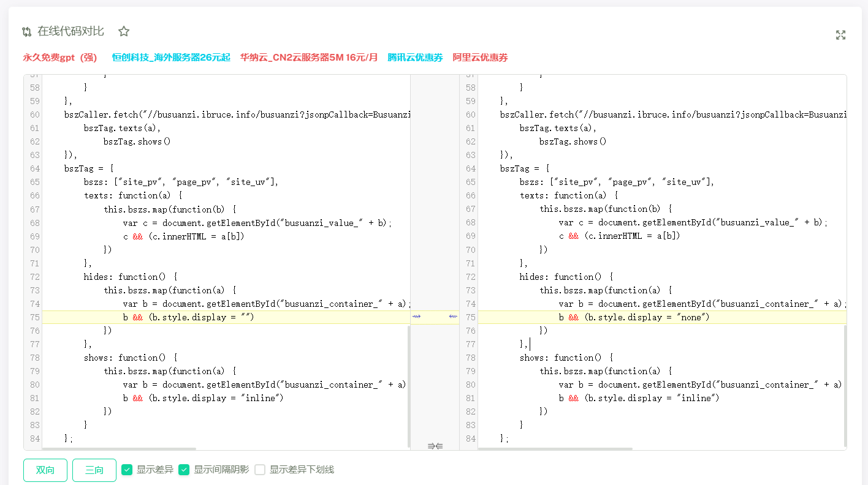Open fullscreen mode with the expand icon

(840, 35)
